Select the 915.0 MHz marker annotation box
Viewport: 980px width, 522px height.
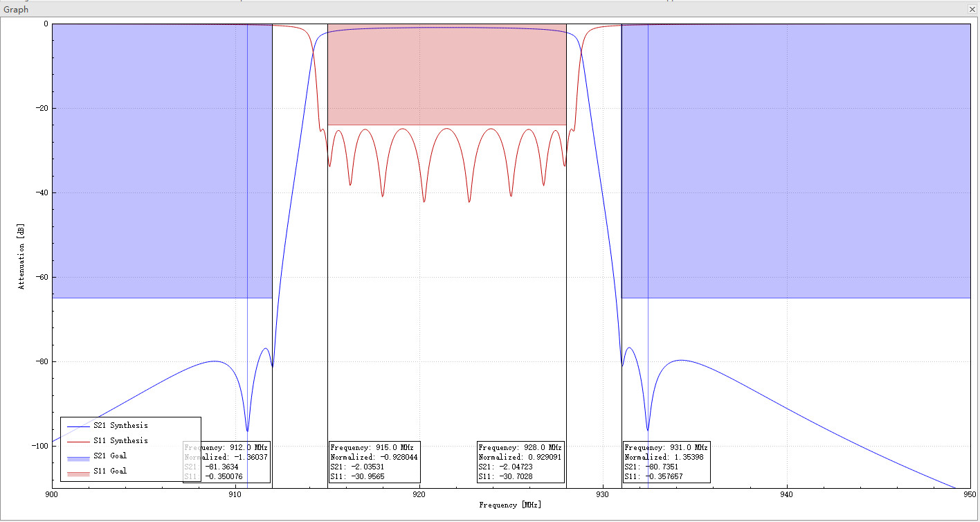374,461
